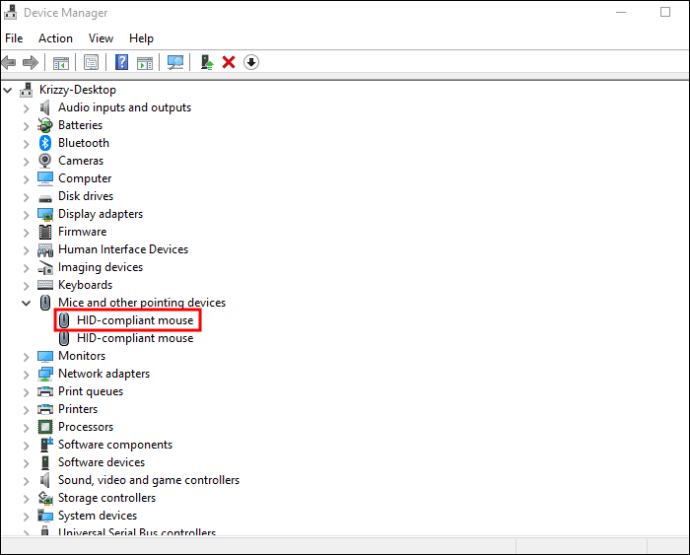
Task: Select the Processors label
Action: click(x=86, y=427)
